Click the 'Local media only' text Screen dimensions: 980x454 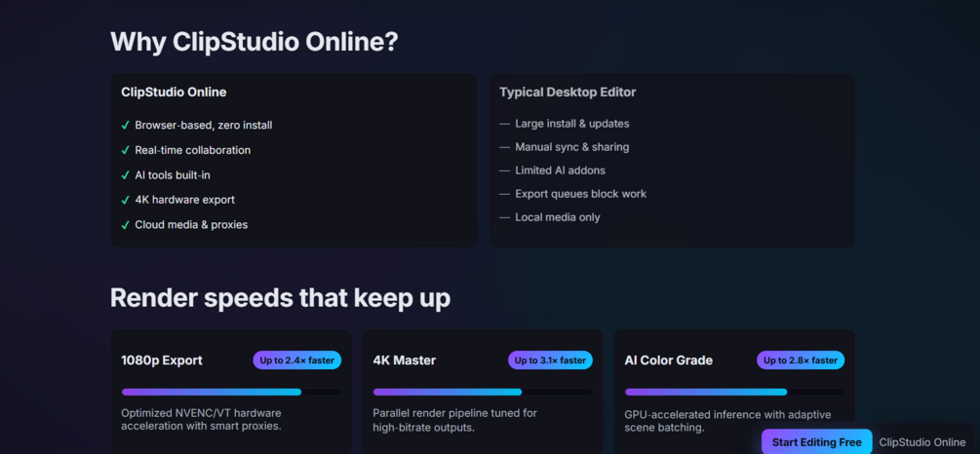(558, 217)
